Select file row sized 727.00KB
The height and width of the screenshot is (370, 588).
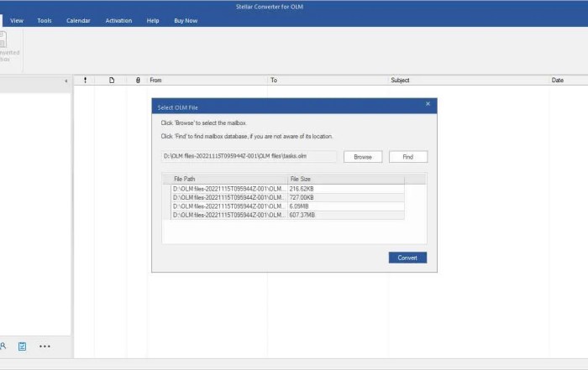pos(287,197)
